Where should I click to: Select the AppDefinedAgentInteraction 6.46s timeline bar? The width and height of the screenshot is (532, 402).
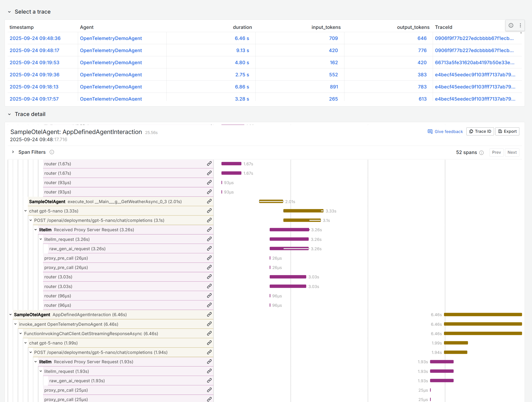coord(483,315)
